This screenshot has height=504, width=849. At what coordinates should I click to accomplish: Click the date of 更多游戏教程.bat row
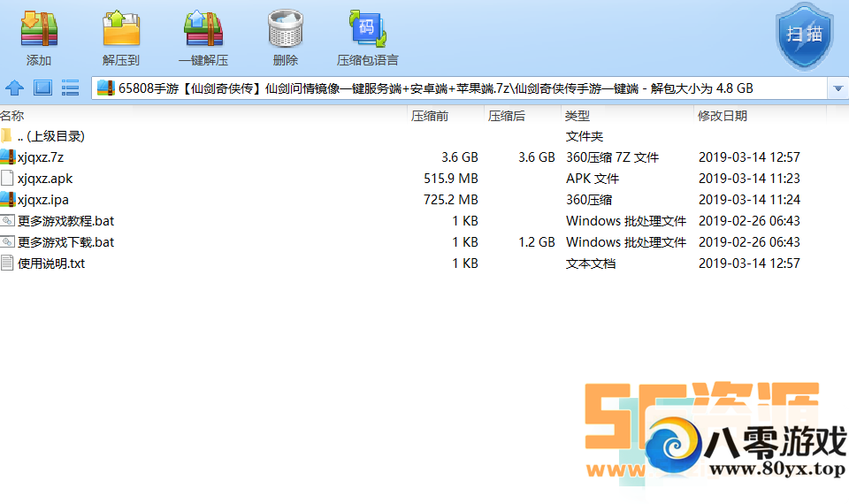pyautogui.click(x=749, y=221)
